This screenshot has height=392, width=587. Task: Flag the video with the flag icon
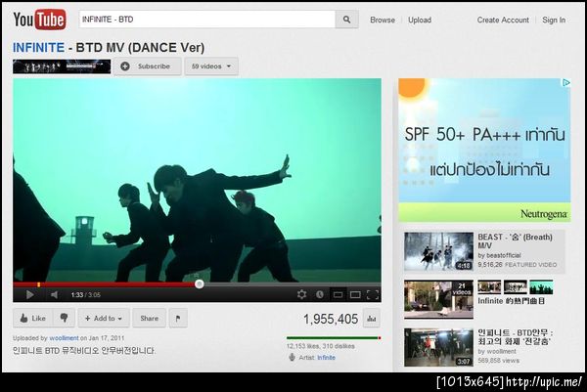(x=178, y=318)
